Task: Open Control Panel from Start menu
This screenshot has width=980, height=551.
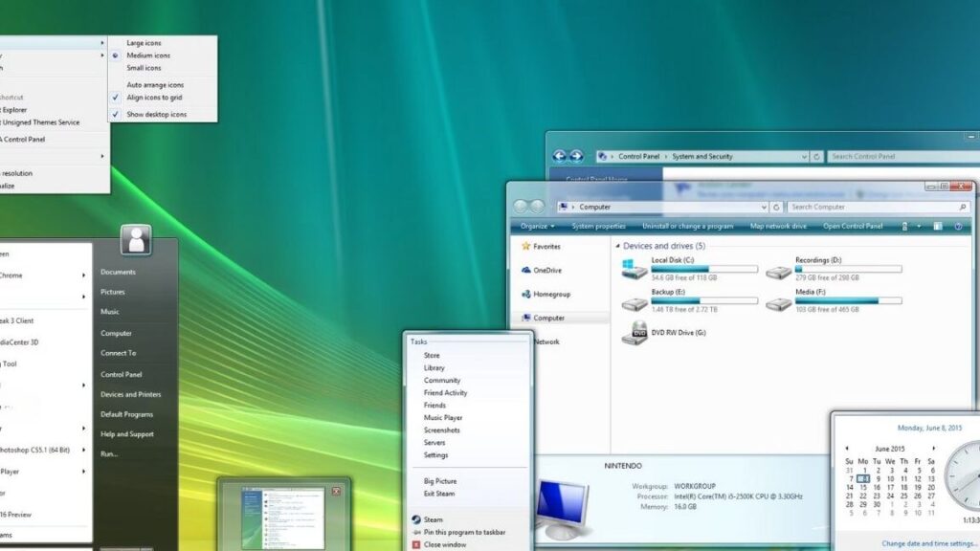Action: [x=121, y=374]
